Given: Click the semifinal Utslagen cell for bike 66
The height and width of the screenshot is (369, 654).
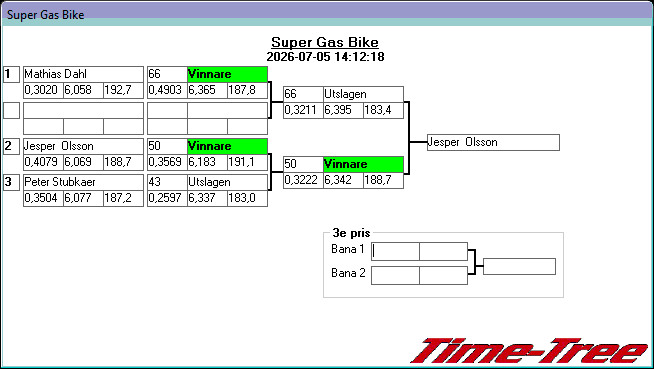Looking at the screenshot, I should point(363,94).
